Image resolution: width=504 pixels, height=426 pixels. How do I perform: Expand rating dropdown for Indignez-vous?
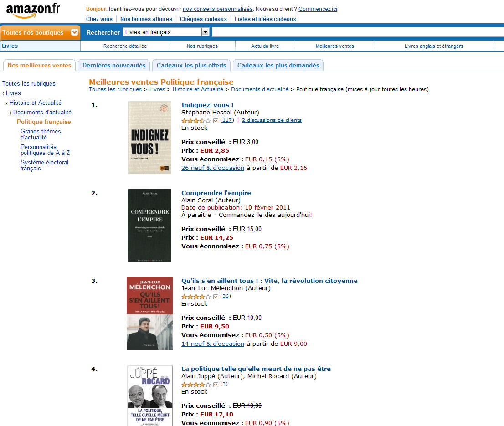[216, 121]
